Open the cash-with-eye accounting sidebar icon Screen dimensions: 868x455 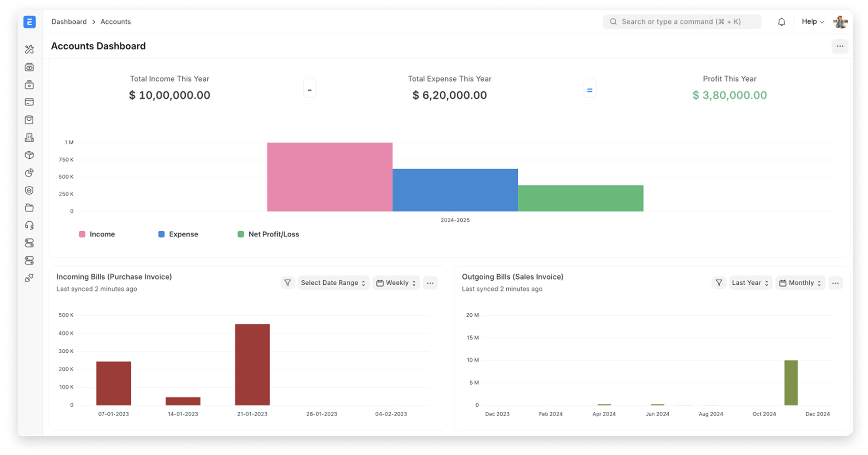point(29,67)
